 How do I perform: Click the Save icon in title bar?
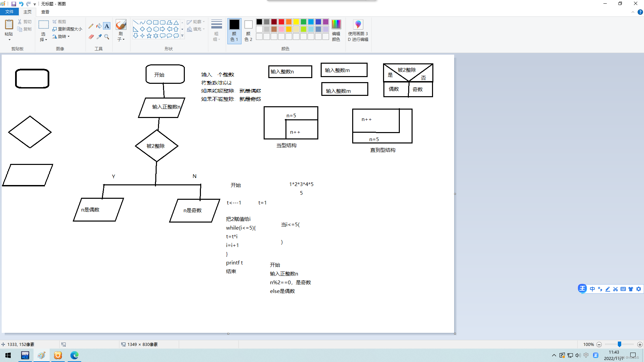coord(14,4)
